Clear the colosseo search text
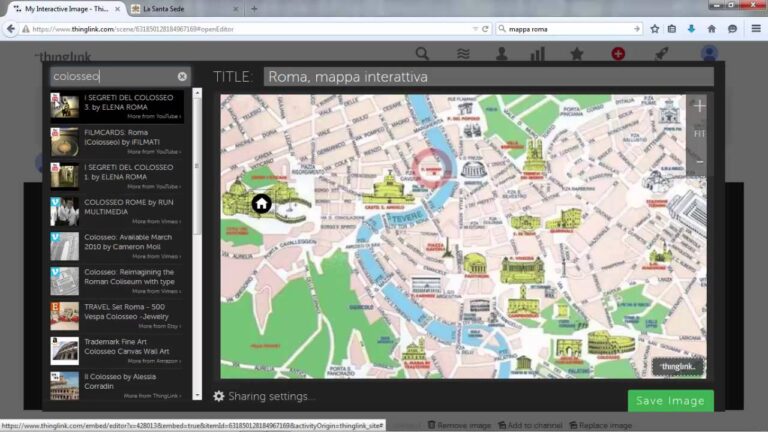Screen dimensions: 768x432 [182, 76]
